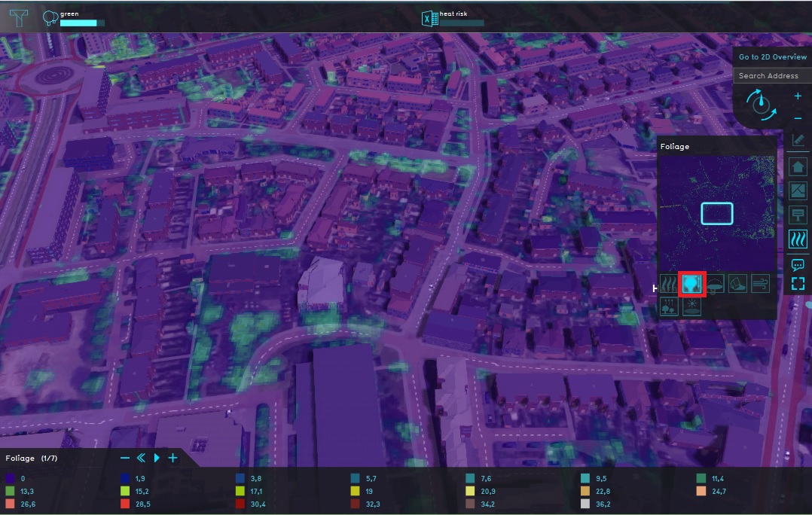Open the graph chart overlay panel
This screenshot has height=515, width=812.
pyautogui.click(x=798, y=191)
